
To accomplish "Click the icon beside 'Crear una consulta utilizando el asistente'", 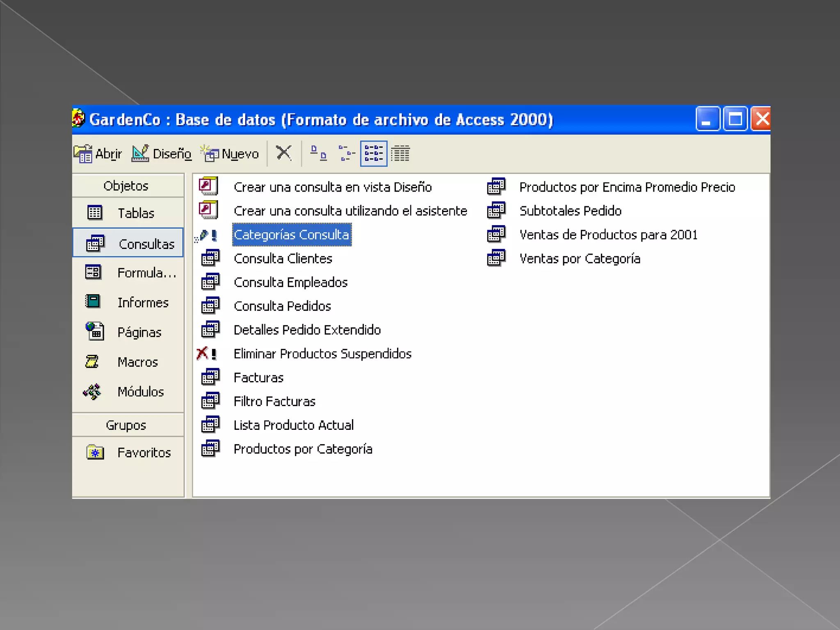I will click(209, 210).
